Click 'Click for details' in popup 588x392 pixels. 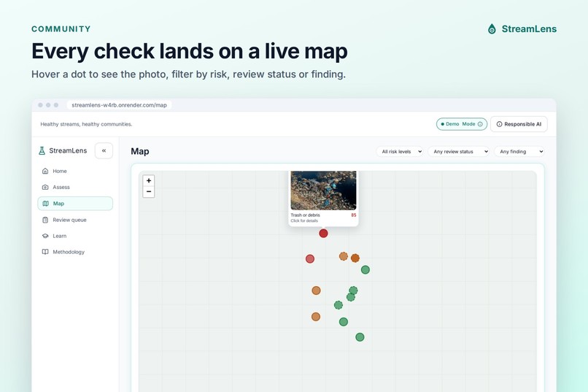point(304,220)
